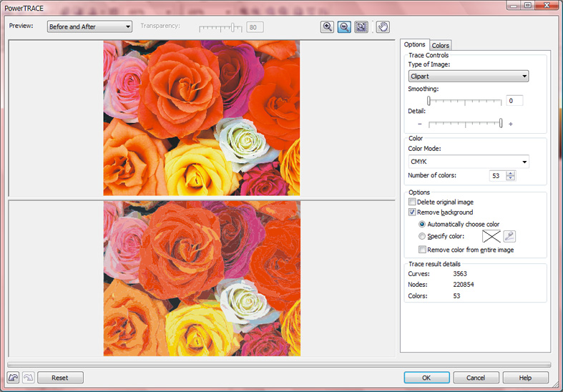The image size is (563, 392).
Task: Pick the eyedropper next to Specify color
Action: [x=509, y=236]
